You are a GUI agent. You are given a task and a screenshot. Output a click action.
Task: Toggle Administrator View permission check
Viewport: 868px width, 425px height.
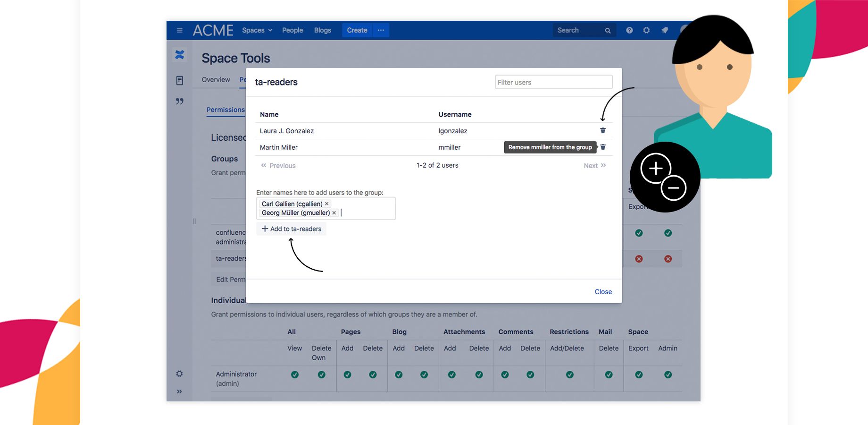295,374
